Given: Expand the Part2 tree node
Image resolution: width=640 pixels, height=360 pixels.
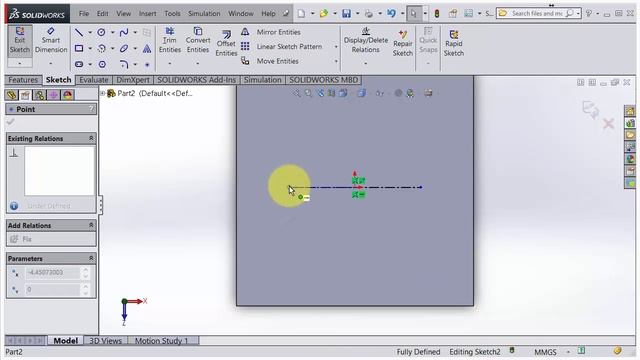Looking at the screenshot, I should [102, 93].
